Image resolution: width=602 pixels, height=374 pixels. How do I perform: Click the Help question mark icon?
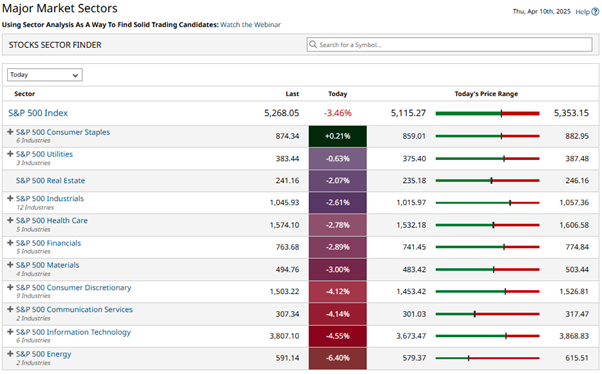(595, 12)
